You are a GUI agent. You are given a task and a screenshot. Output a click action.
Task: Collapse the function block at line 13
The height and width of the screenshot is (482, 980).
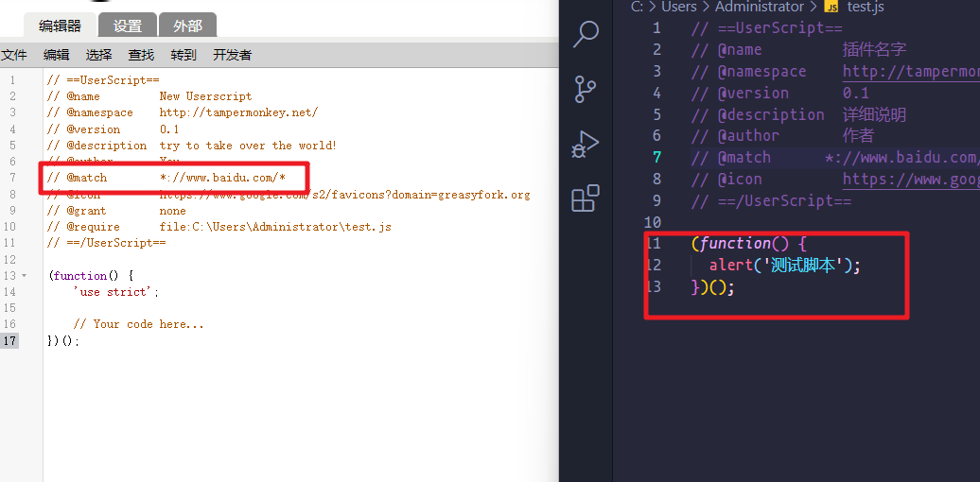(x=24, y=276)
